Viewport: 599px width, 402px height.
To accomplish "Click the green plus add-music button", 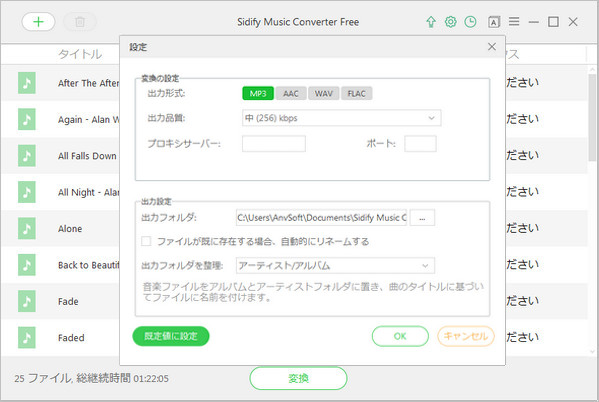I will click(38, 22).
